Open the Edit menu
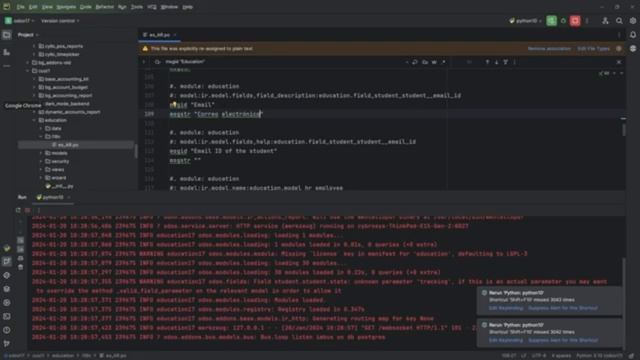The height and width of the screenshot is (360, 640). (33, 7)
